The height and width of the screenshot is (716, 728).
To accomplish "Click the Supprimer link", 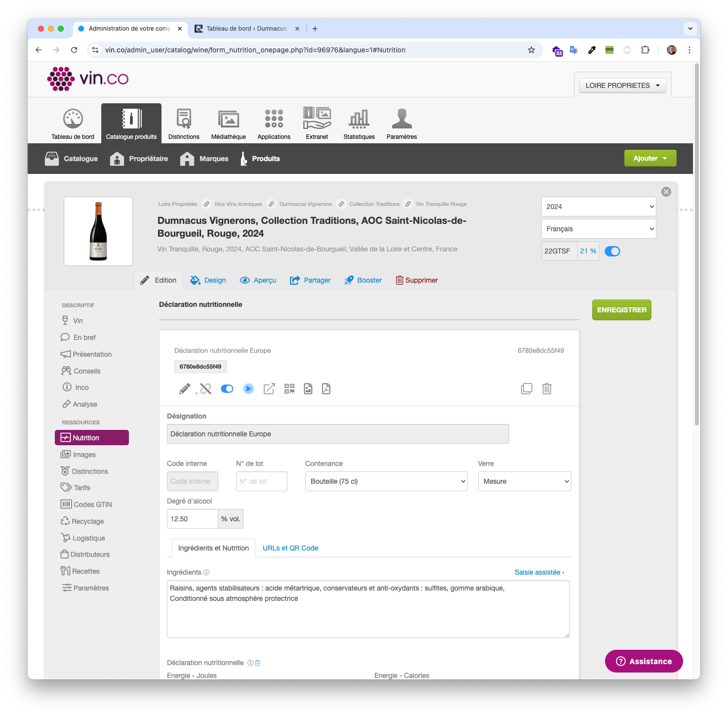I will point(417,280).
